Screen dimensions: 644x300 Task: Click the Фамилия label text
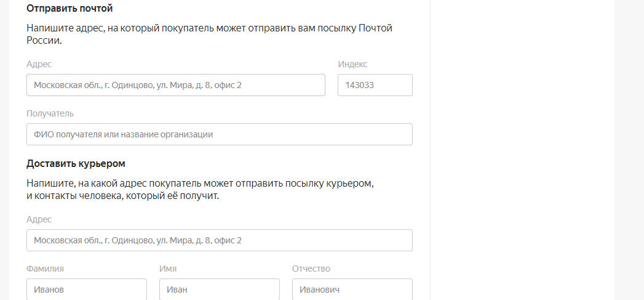pyautogui.click(x=46, y=269)
